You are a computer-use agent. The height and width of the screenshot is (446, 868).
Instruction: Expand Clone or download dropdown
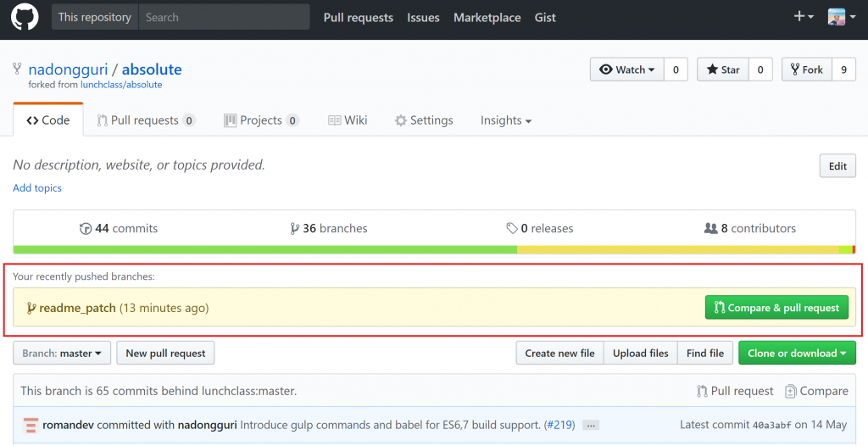(x=797, y=353)
